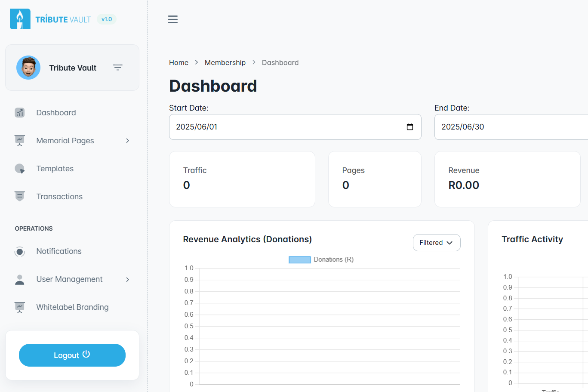Toggle the hamburger menu icon
The height and width of the screenshot is (392, 588).
pyautogui.click(x=173, y=19)
